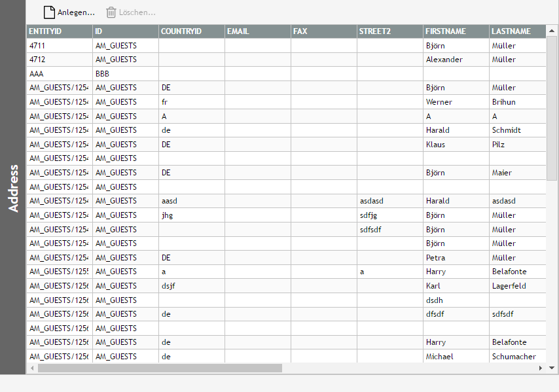The height and width of the screenshot is (392, 559).
Task: Sort by the ENTITYID column header
Action: pyautogui.click(x=59, y=31)
